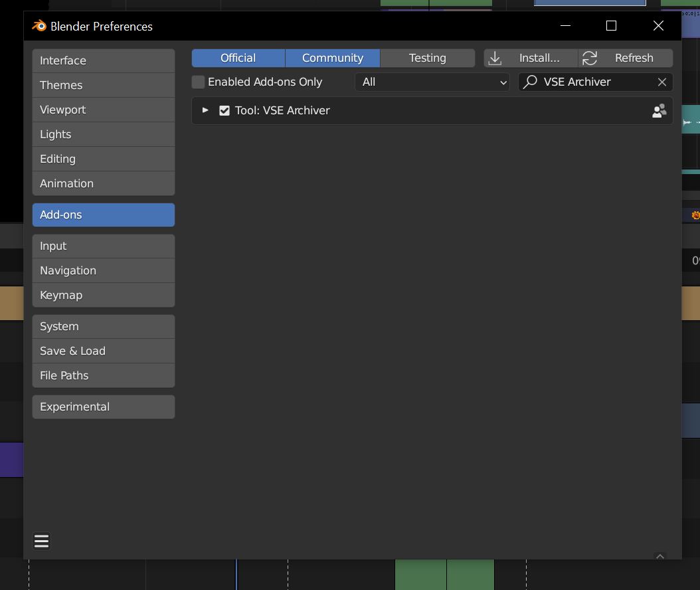This screenshot has width=700, height=590.
Task: Open the Save & Load section
Action: [103, 351]
